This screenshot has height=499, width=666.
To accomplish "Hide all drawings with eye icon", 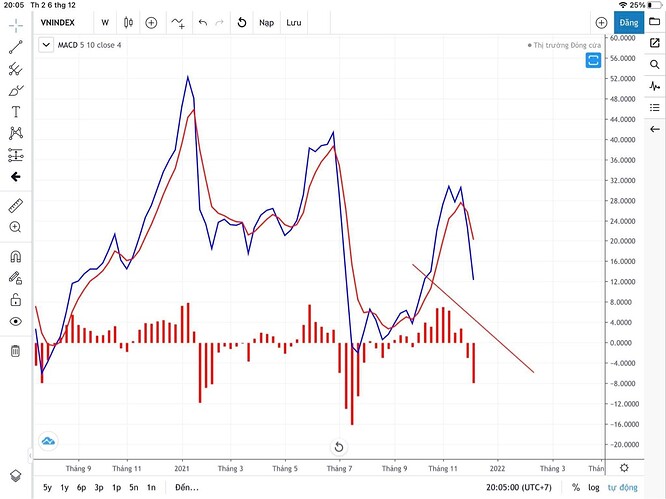I will click(x=16, y=321).
